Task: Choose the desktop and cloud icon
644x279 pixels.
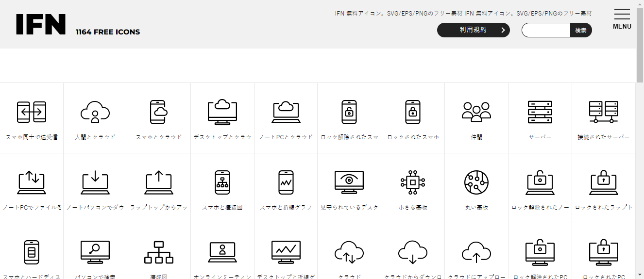Action: [x=222, y=112]
